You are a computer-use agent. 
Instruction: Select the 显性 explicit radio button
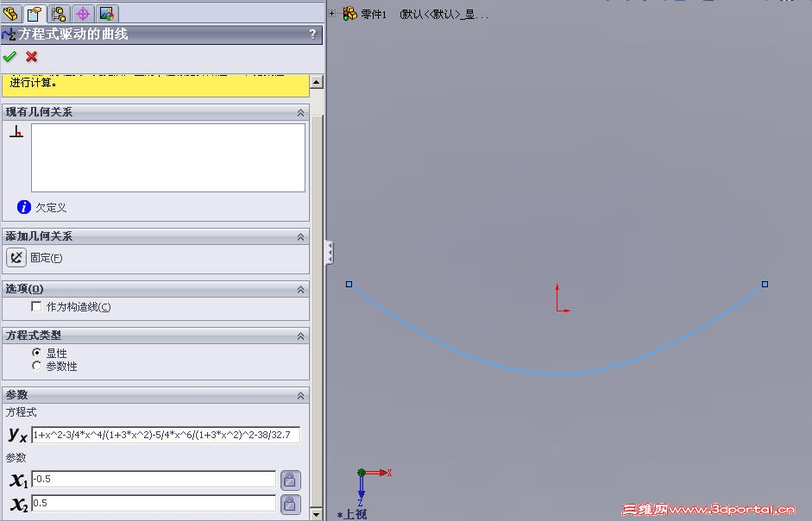[36, 353]
